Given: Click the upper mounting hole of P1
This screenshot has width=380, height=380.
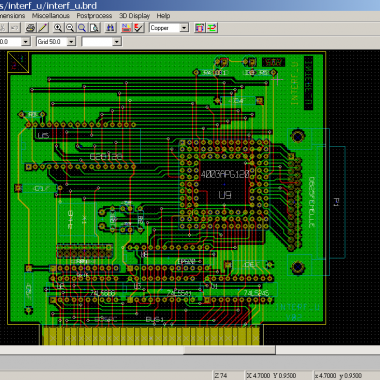Looking at the screenshot, I should [x=298, y=136].
